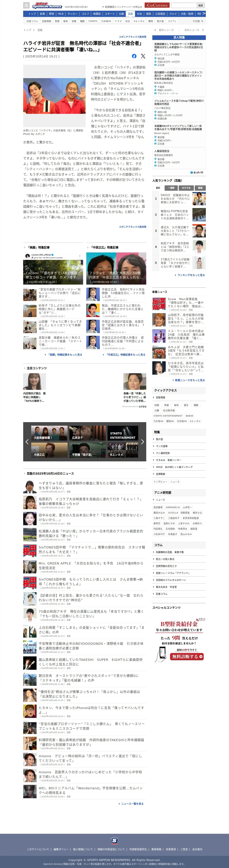The image size is (229, 868).
Task: Open 実務経験なしでもOK job listing
Action: 179,54
